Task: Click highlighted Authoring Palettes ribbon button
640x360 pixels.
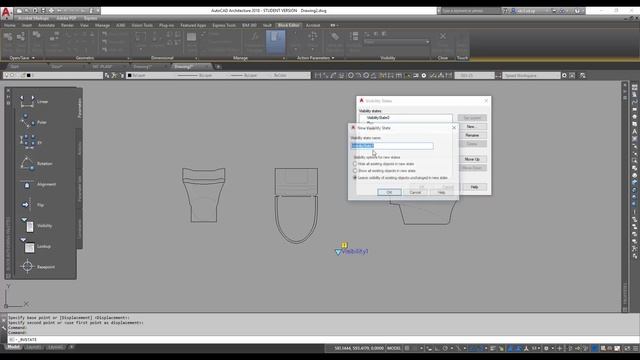Action: tap(276, 42)
